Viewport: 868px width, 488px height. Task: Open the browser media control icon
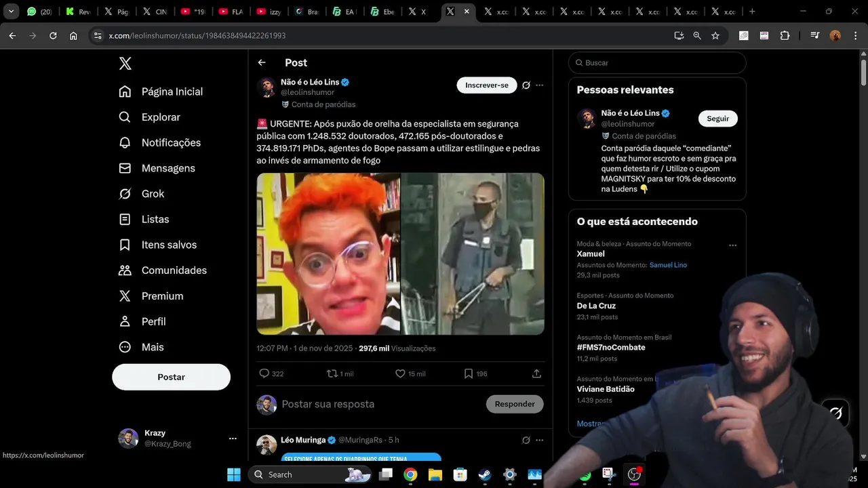pos(815,35)
